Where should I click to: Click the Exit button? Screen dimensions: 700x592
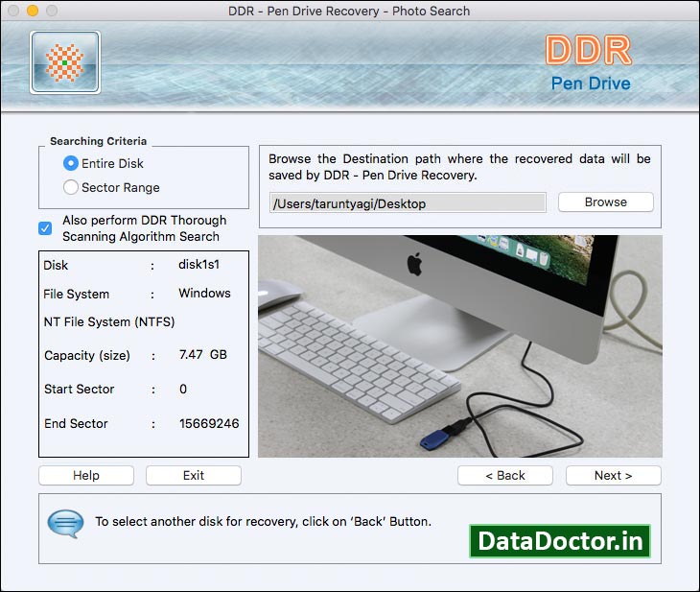(194, 475)
